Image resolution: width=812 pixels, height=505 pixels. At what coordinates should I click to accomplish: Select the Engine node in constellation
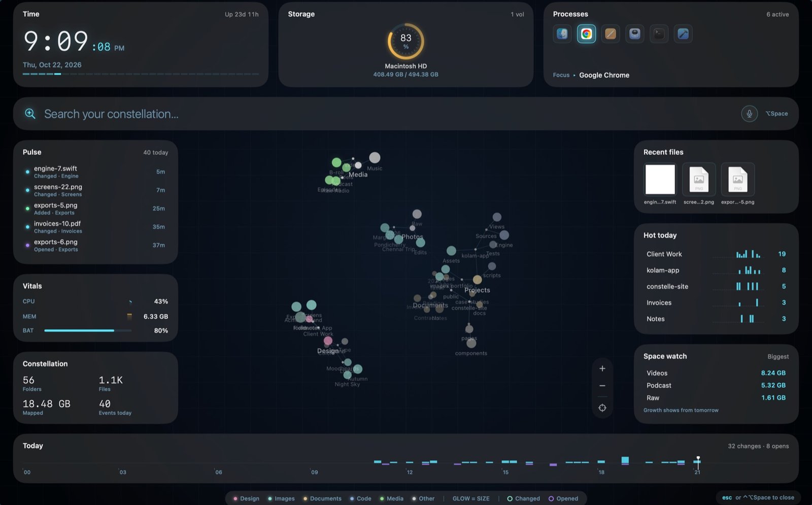[x=504, y=235]
